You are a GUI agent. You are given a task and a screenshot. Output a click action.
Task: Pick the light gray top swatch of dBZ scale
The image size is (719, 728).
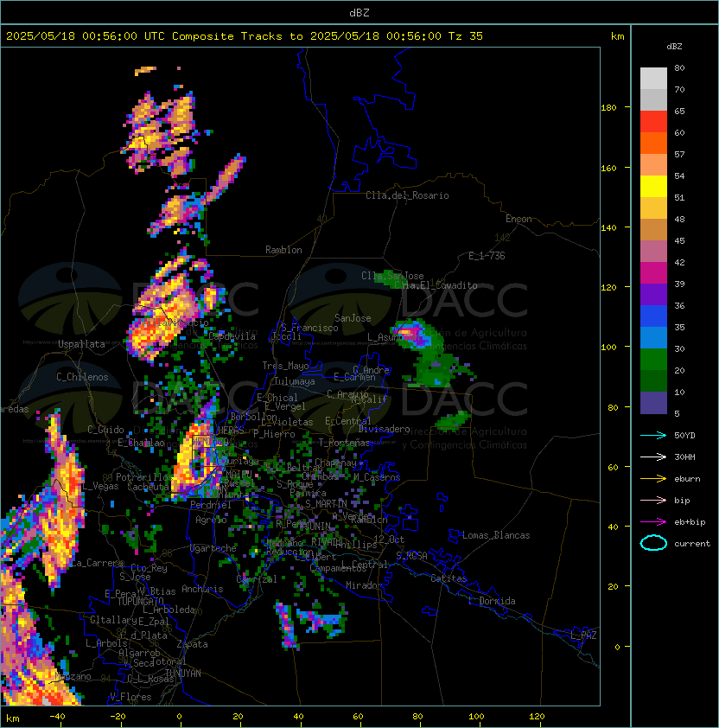pos(653,79)
